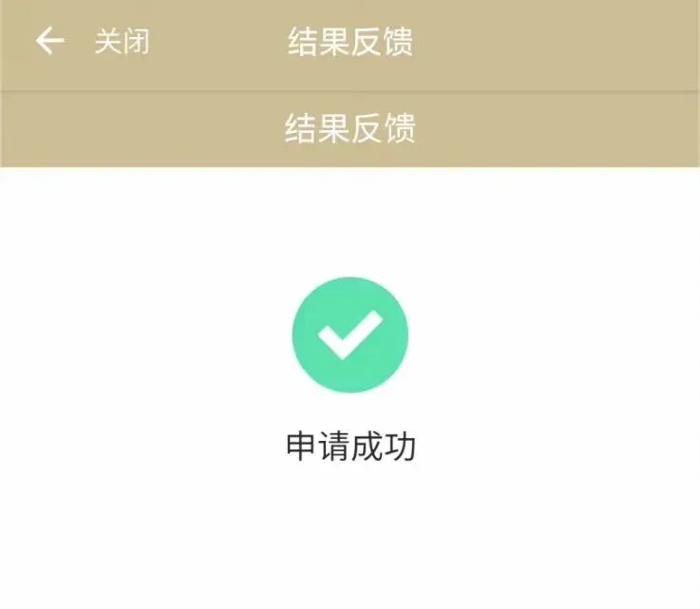
Task: Tap 关闭 next to the back arrow
Action: (122, 41)
